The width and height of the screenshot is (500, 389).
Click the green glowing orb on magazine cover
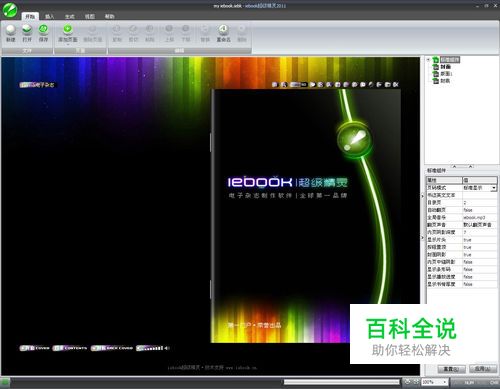click(354, 140)
